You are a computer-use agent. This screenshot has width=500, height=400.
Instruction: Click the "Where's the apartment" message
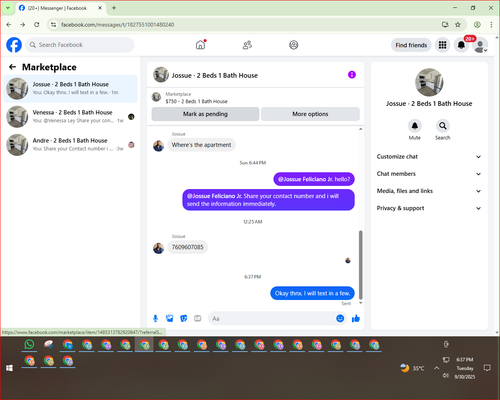[201, 145]
